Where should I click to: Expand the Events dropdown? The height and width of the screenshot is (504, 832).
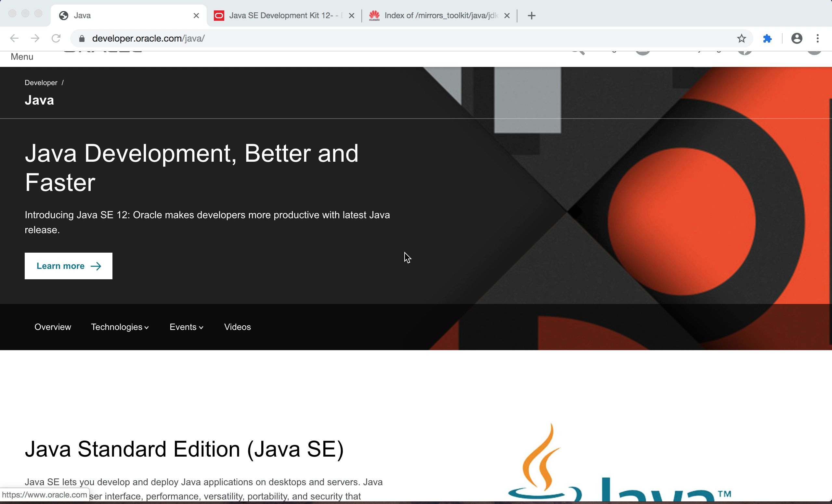[187, 327]
